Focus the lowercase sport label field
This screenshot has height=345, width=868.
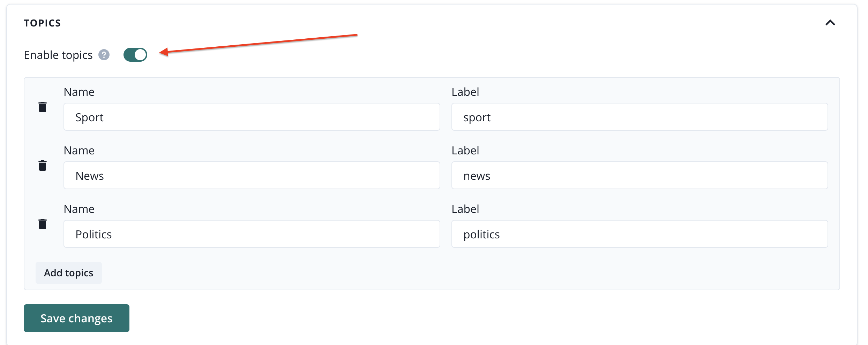[639, 117]
